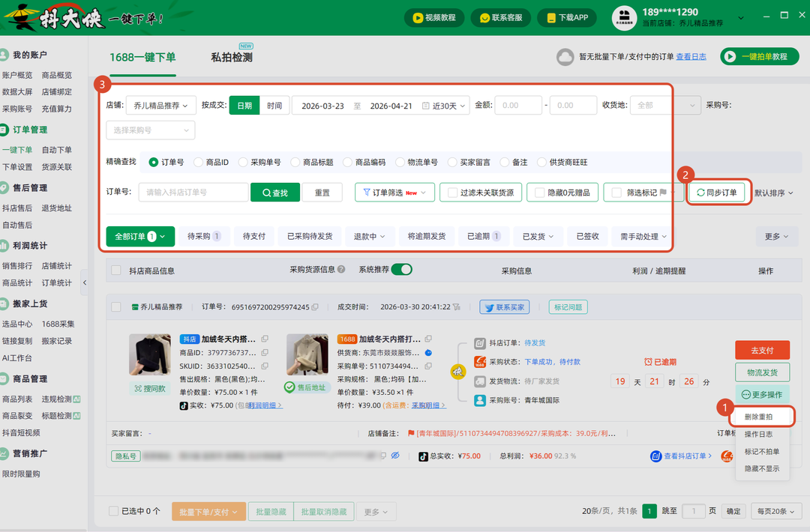810x532 pixels.
Task: Toggle the 系统推荐 switch
Action: (401, 269)
